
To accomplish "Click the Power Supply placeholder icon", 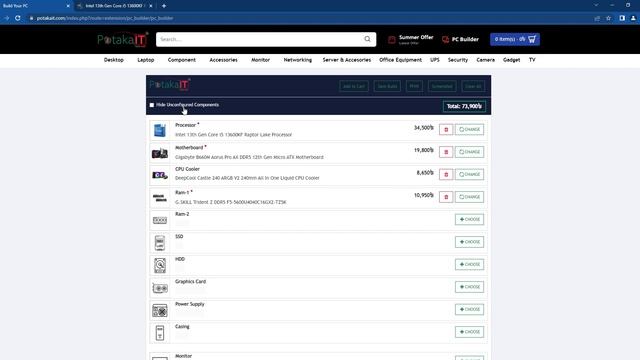I will (x=160, y=311).
